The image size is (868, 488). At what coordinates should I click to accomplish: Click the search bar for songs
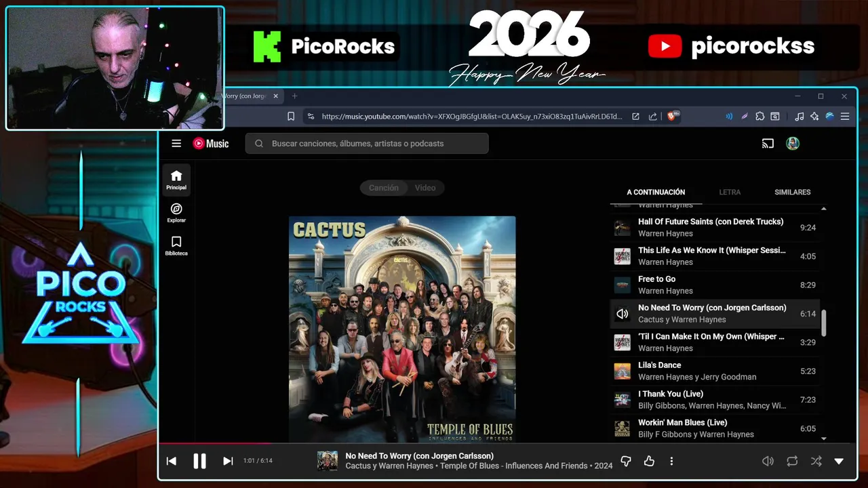click(x=367, y=144)
